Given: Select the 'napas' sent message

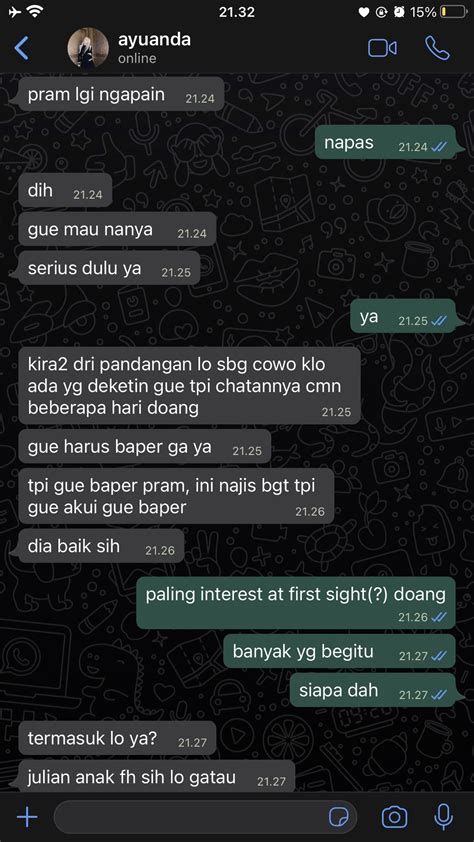Looking at the screenshot, I should pyautogui.click(x=385, y=142).
